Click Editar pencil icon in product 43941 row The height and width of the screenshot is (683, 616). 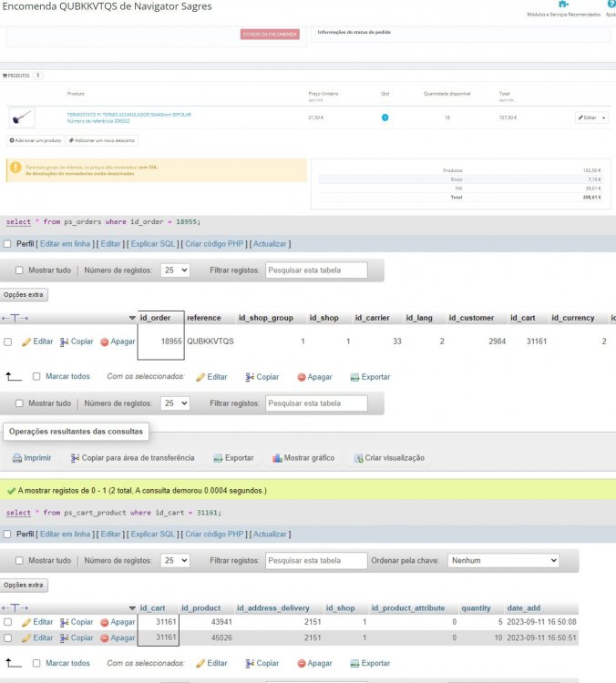[x=26, y=623]
